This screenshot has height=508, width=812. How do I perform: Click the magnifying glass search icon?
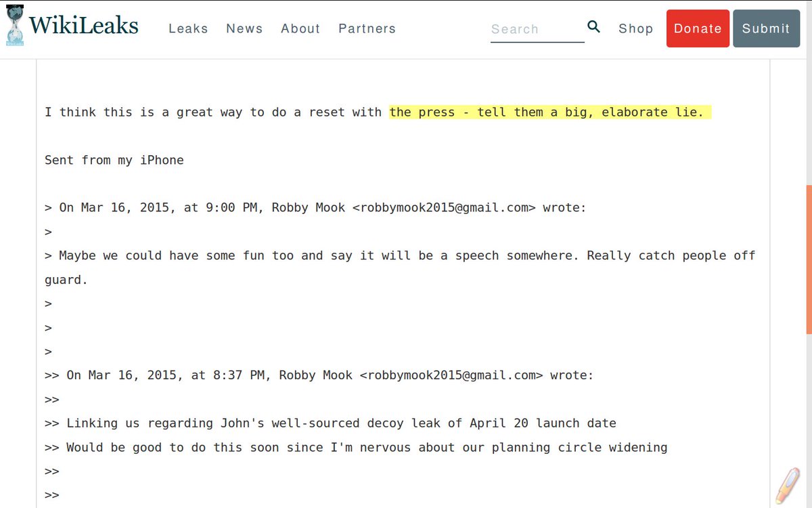pos(593,26)
